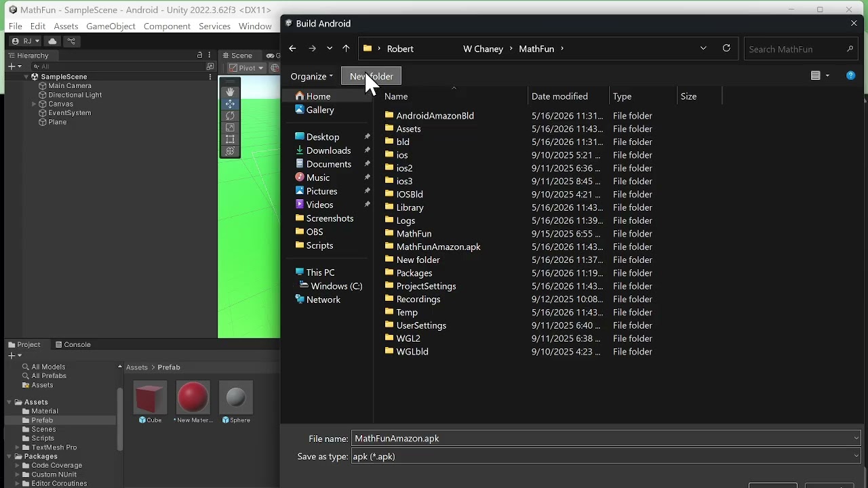The image size is (868, 488).
Task: Click the New folder button
Action: point(372,76)
